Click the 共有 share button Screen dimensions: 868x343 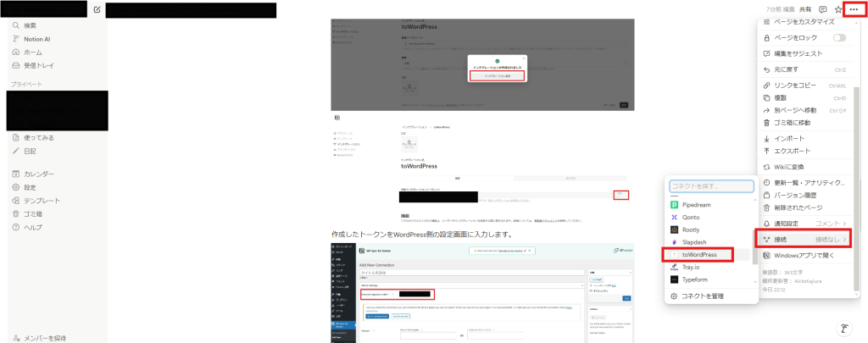pyautogui.click(x=804, y=9)
